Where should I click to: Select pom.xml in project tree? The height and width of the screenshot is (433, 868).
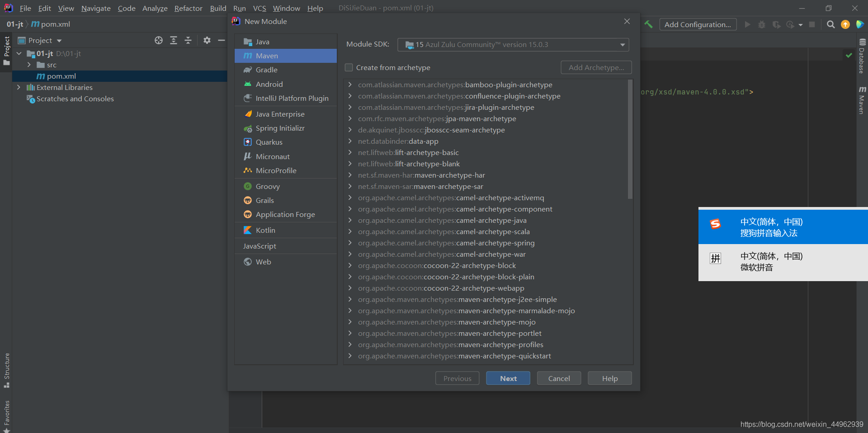pyautogui.click(x=120, y=76)
